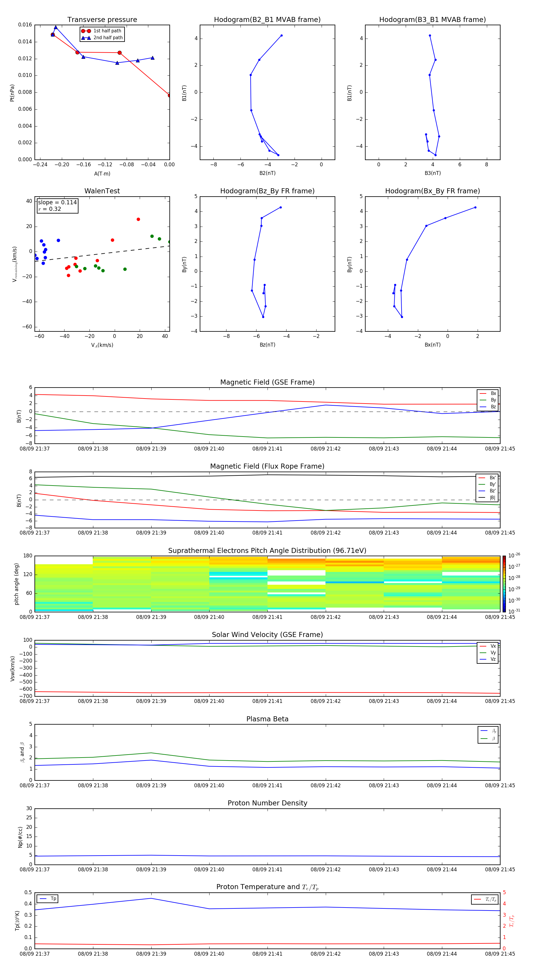The width and height of the screenshot is (535, 980).
Task: Click the pitch angle color bar
Action: (504, 584)
